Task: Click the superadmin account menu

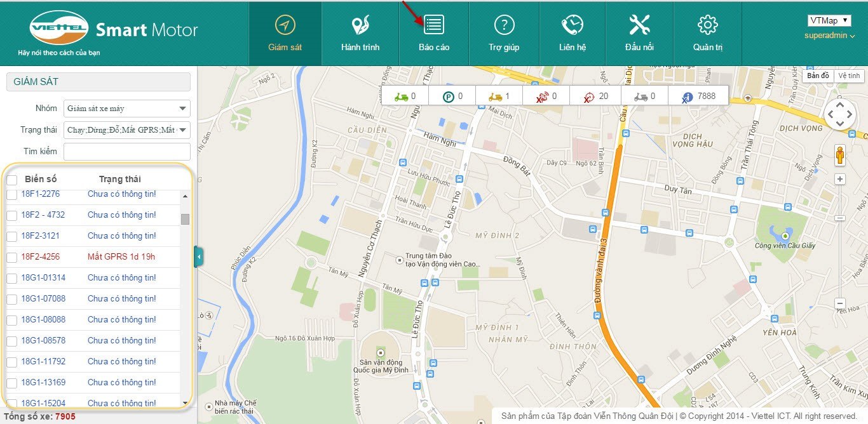Action: [x=829, y=36]
